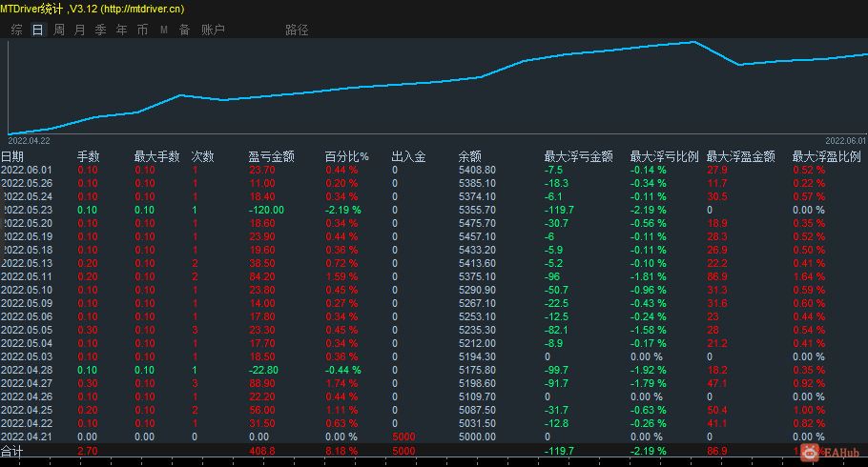The height and width of the screenshot is (467, 868).
Task: Click the 出入金 column header
Action: coord(408,156)
